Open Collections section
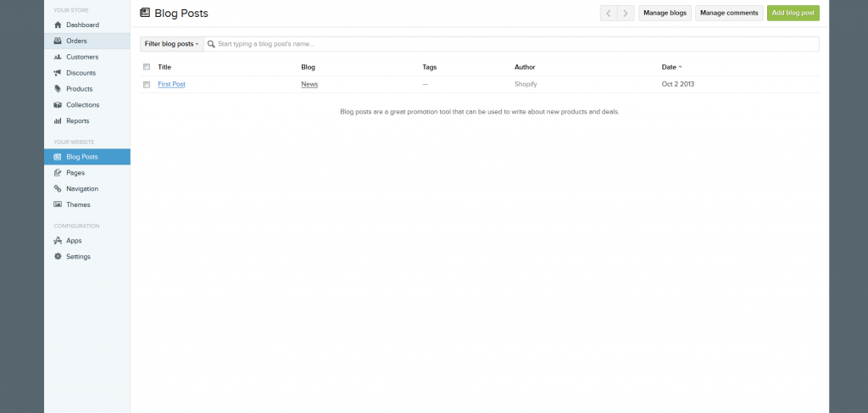The height and width of the screenshot is (413, 868). [x=87, y=105]
